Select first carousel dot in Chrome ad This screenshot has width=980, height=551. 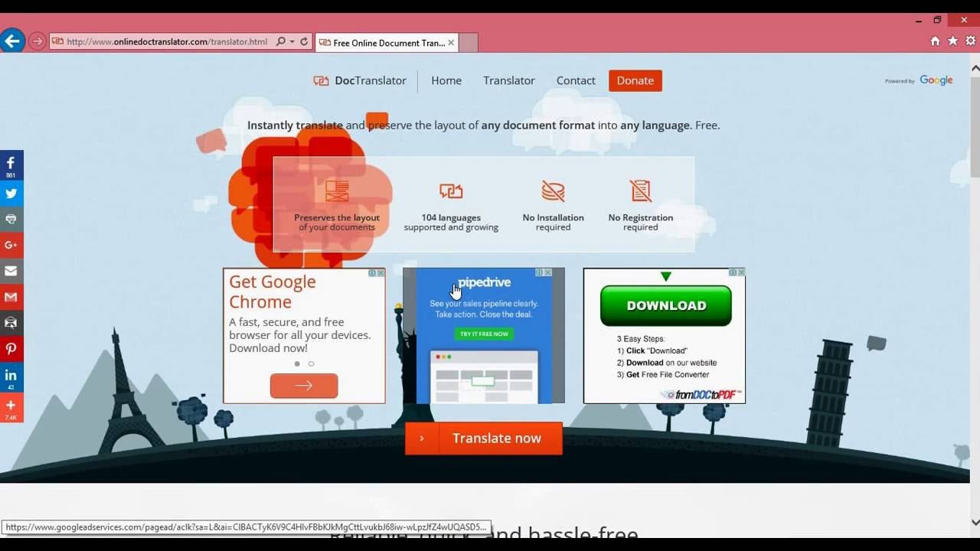pos(297,364)
